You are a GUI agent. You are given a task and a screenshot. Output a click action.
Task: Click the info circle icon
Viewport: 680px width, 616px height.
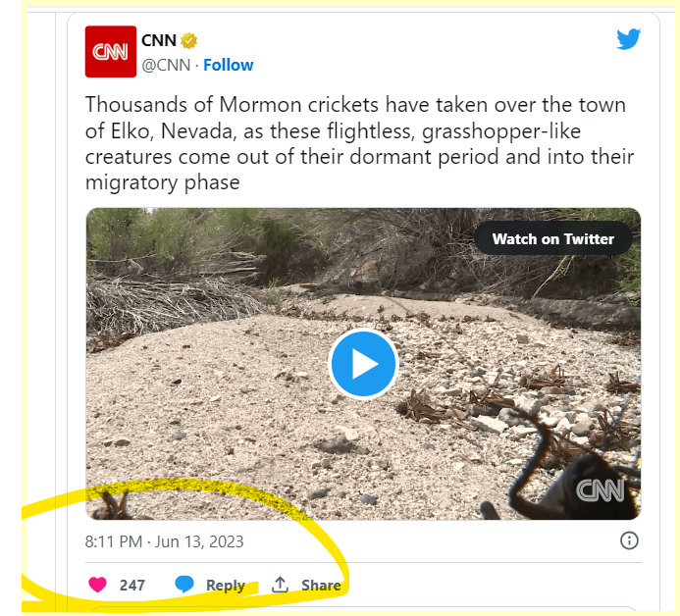[630, 540]
